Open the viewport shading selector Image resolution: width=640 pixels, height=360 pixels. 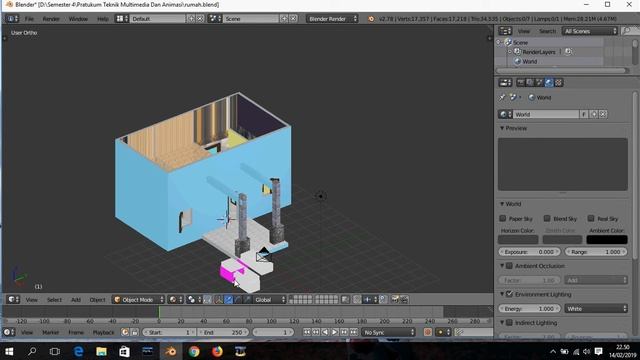(176, 300)
